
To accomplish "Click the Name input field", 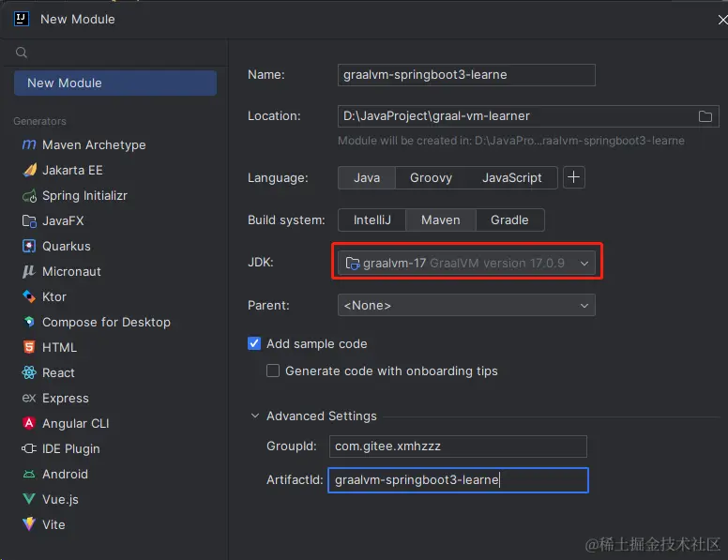I will tap(466, 75).
